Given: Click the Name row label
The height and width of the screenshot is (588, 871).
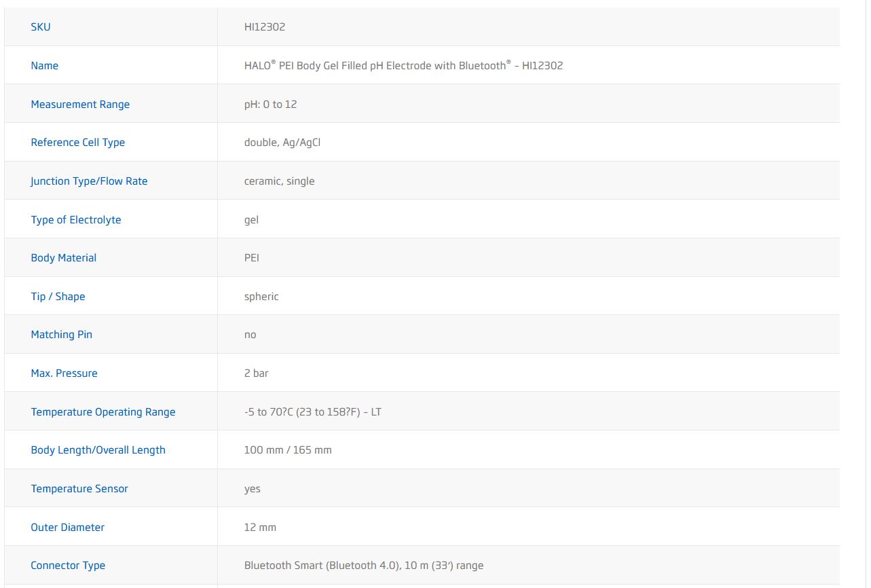Looking at the screenshot, I should click(x=45, y=66).
